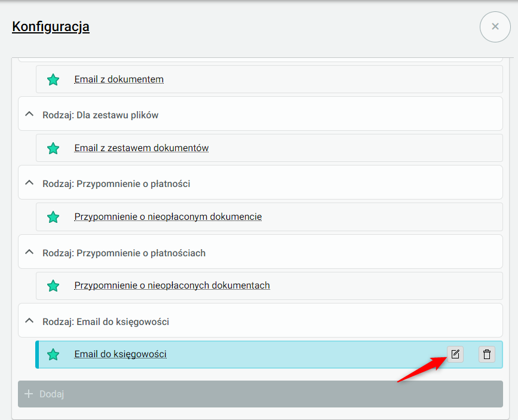Click the Konfiguracja heading

(x=51, y=27)
